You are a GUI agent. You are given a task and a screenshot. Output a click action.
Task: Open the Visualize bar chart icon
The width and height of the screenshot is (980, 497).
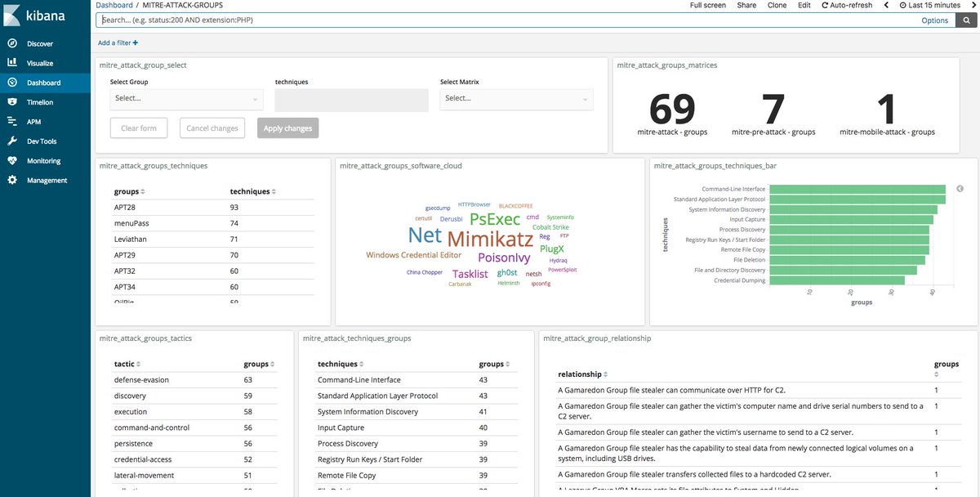coord(12,63)
